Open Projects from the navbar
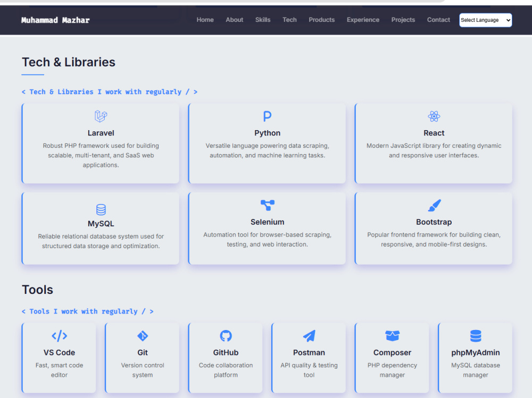532x398 pixels. coord(403,20)
